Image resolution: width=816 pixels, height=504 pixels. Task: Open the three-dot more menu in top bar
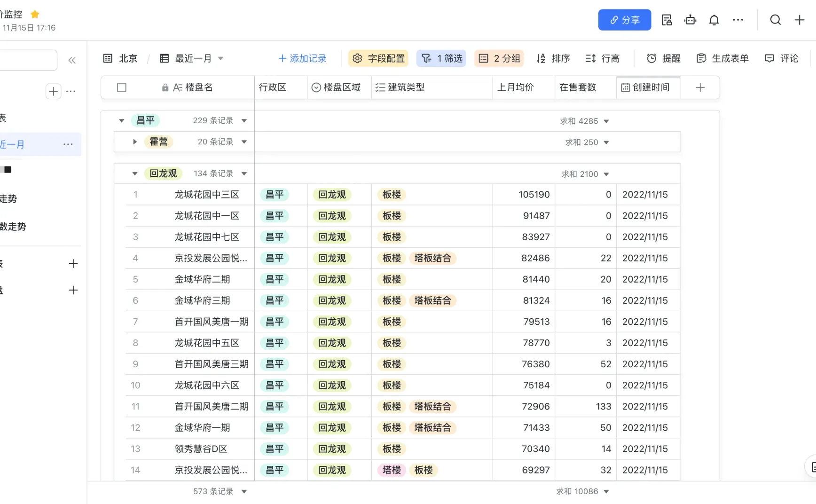[x=738, y=20]
